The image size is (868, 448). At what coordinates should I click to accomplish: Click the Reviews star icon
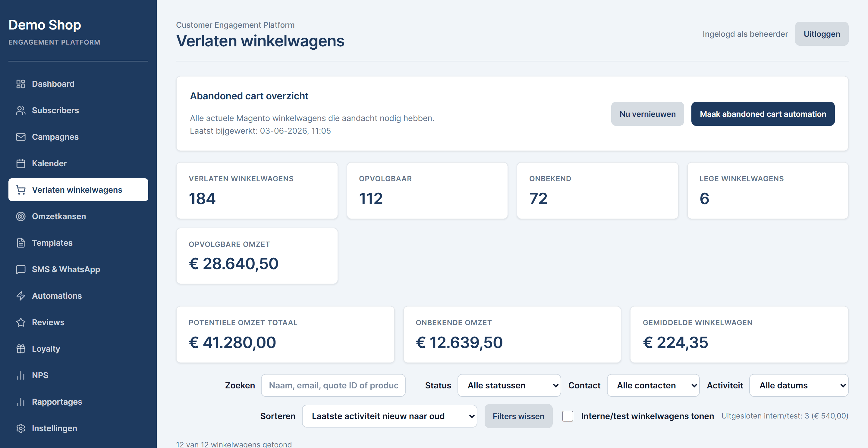(x=20, y=322)
